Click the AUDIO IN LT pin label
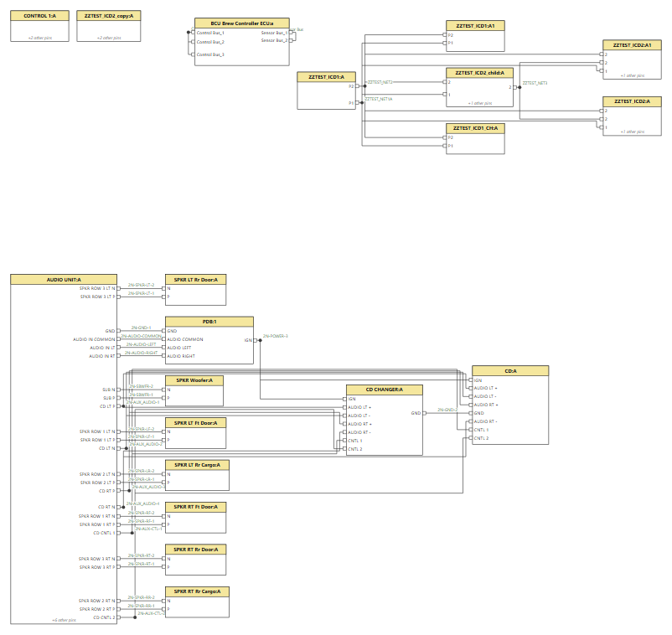 pos(102,348)
